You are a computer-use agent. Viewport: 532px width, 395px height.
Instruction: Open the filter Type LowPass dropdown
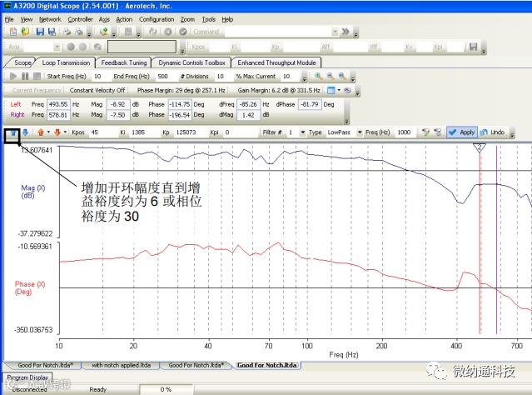pyautogui.click(x=360, y=132)
